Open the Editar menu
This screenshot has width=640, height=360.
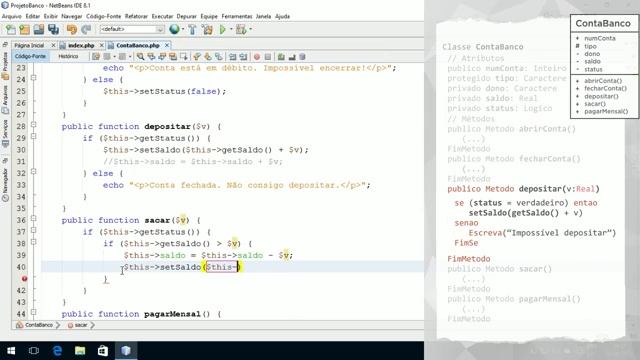pyautogui.click(x=33, y=16)
